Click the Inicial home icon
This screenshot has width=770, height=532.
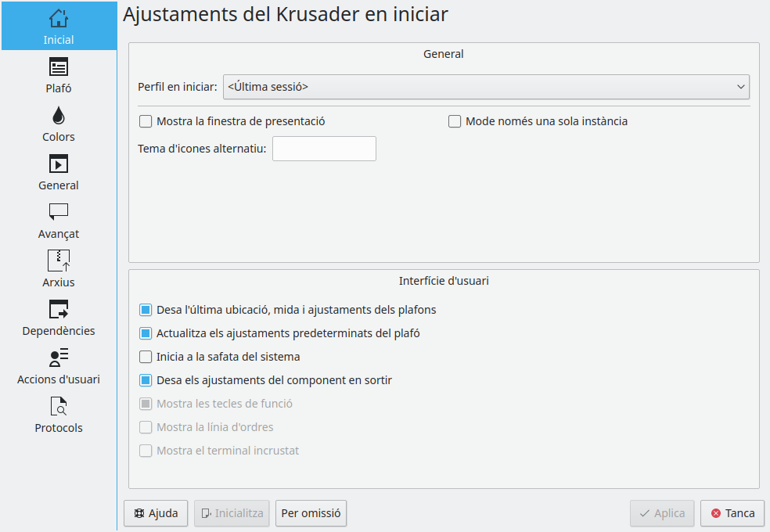[x=59, y=19]
